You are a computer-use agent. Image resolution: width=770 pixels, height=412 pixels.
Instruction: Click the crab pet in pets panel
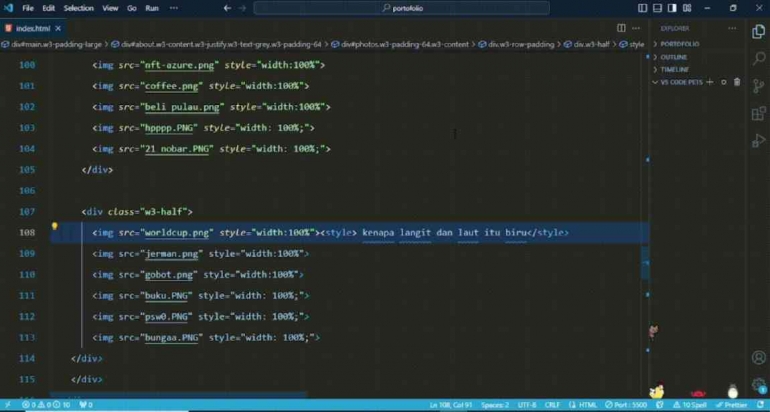click(x=698, y=393)
